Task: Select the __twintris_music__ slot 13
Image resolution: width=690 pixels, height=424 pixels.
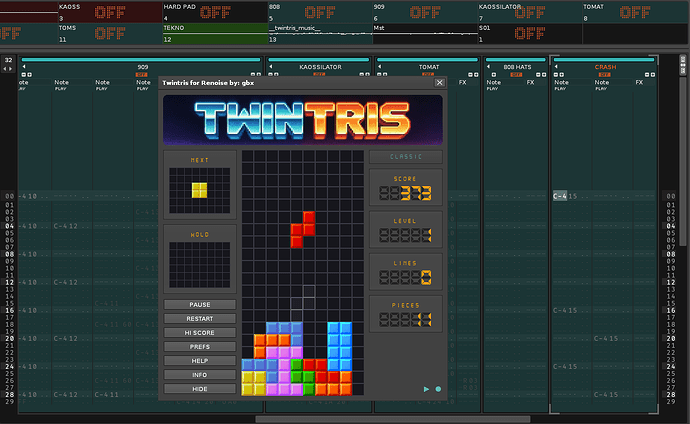Action: tap(320, 33)
